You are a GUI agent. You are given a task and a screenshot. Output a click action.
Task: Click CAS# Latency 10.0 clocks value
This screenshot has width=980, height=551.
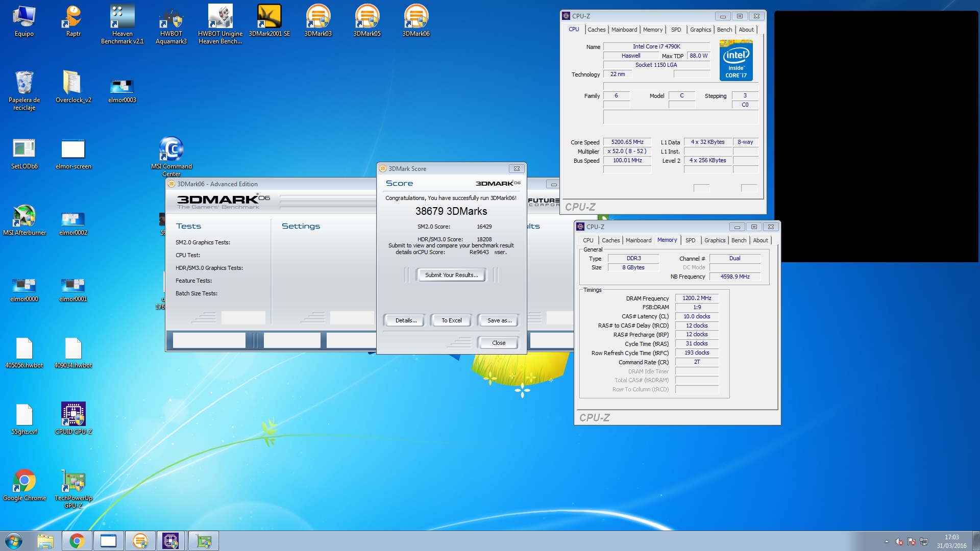[x=697, y=316]
